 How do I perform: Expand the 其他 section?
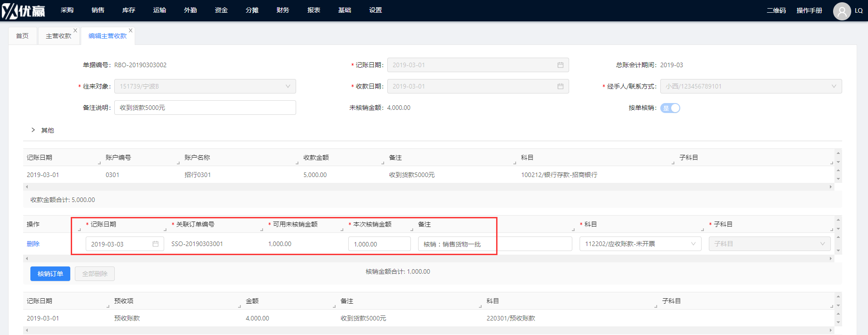coord(33,130)
